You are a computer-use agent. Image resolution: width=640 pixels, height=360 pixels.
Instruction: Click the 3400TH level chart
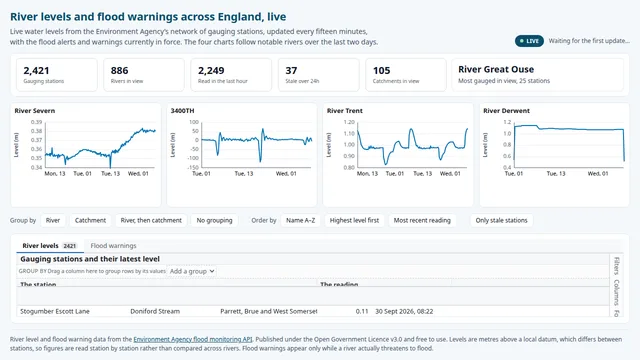click(x=242, y=155)
